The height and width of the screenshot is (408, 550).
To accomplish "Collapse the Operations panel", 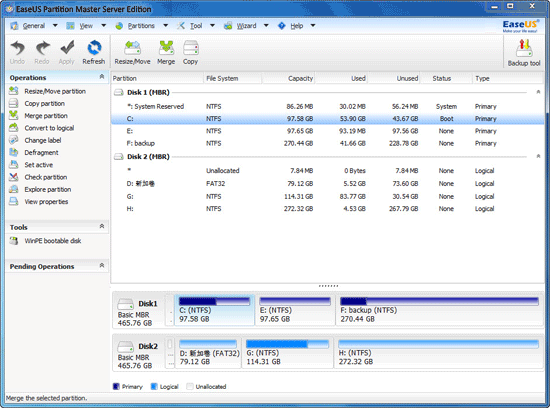I will pos(102,77).
